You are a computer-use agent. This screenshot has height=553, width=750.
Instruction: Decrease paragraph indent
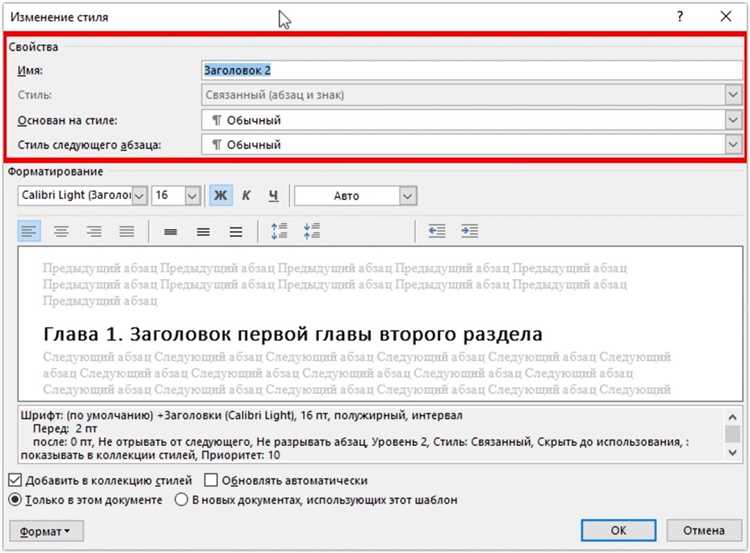pyautogui.click(x=437, y=232)
